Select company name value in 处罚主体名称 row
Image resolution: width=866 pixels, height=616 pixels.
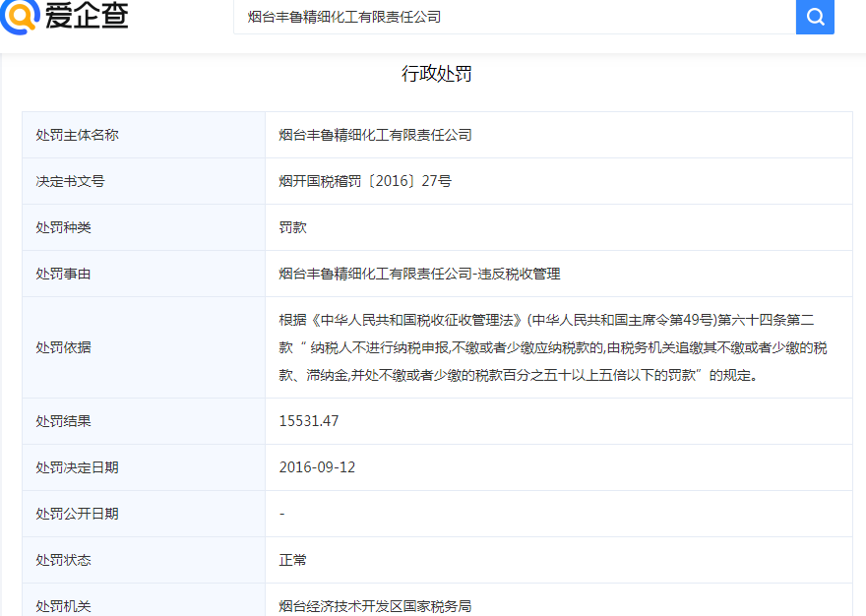[375, 135]
